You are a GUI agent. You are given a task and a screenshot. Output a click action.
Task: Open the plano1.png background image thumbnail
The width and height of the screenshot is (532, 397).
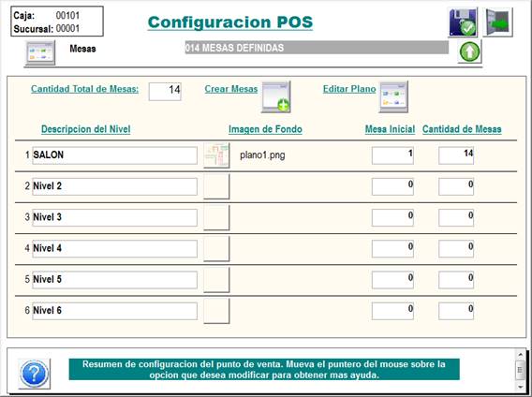[216, 155]
